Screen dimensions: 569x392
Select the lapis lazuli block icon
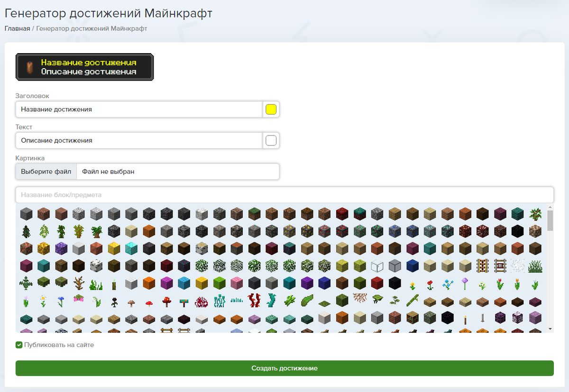point(412,266)
